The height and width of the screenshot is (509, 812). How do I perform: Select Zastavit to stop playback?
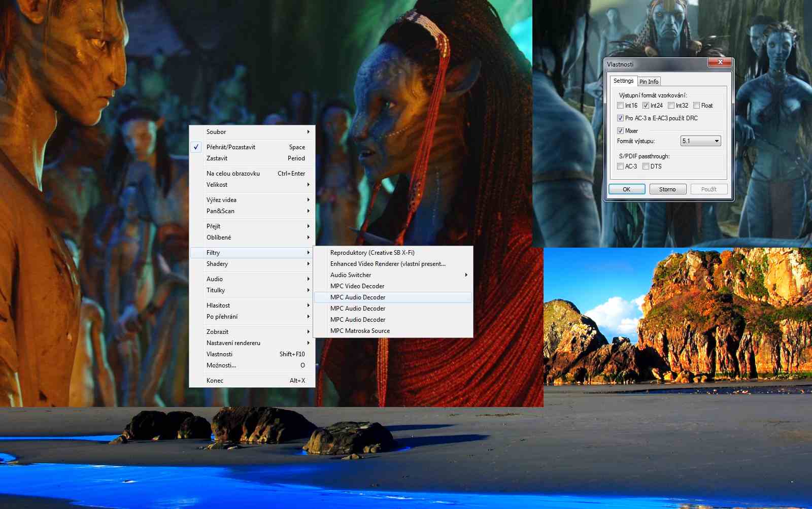252,158
